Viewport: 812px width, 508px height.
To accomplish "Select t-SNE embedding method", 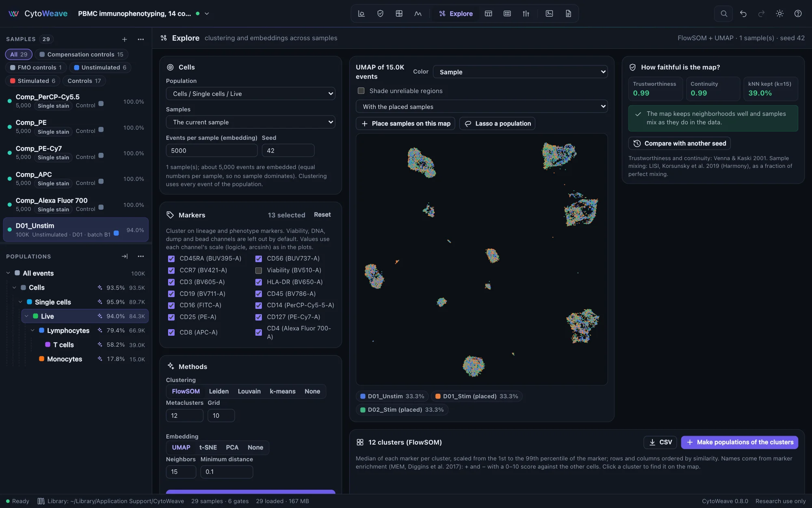I will click(x=208, y=447).
